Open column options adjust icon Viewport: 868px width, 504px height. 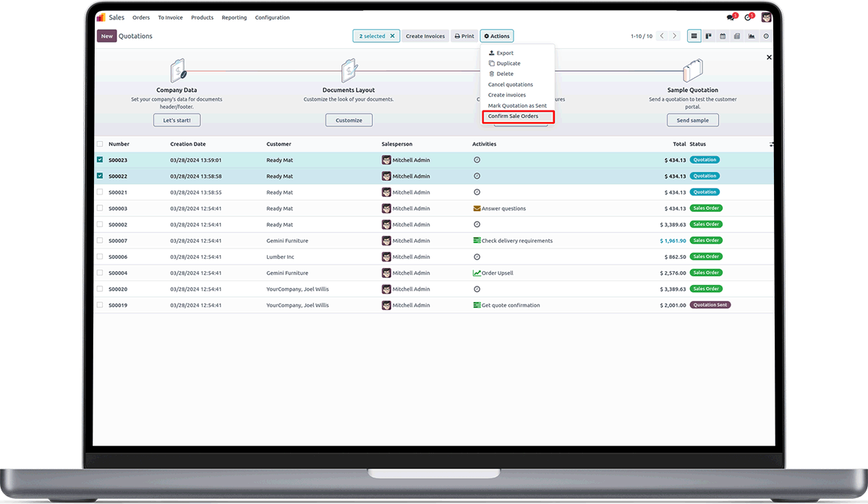(772, 145)
